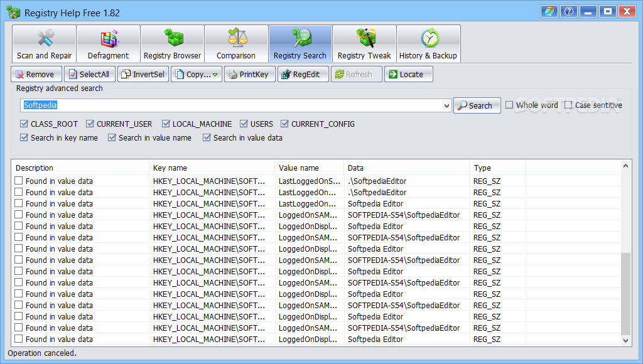Select the first '.\SoftpediaEditor' data cell
Screen dimensions: 643x364
coord(377,181)
